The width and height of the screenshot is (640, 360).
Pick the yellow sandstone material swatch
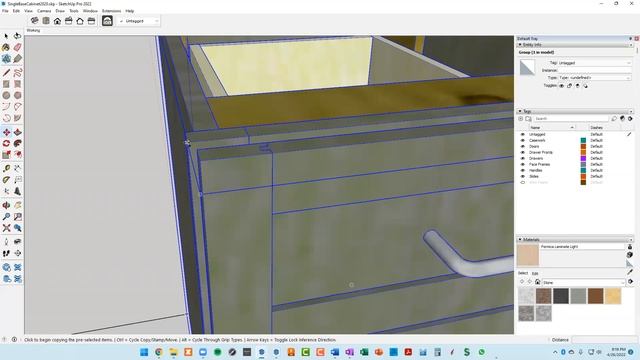click(x=613, y=296)
